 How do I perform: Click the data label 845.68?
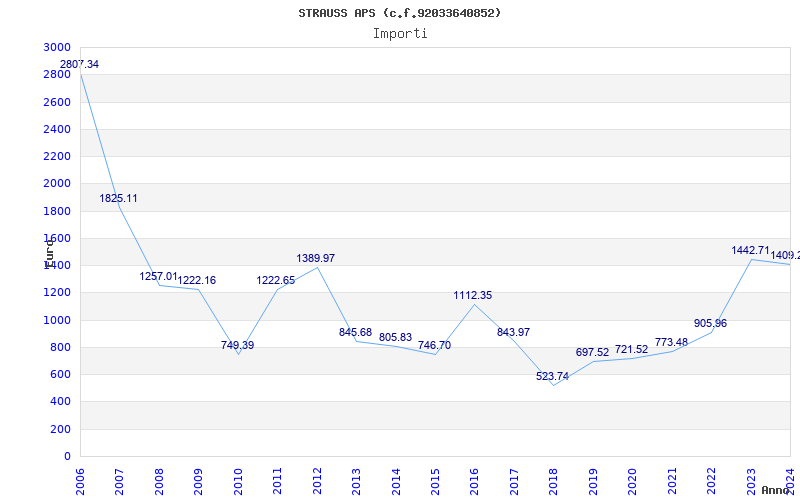coord(356,333)
